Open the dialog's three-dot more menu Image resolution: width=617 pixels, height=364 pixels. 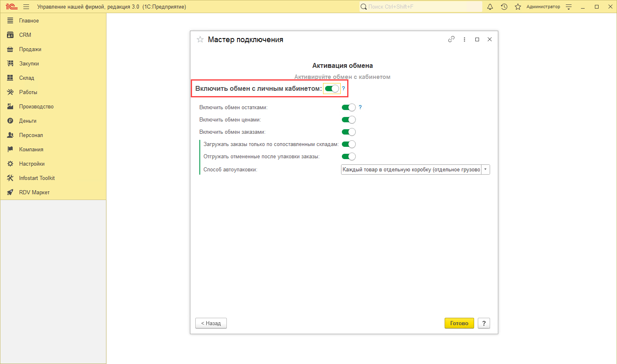pos(464,40)
